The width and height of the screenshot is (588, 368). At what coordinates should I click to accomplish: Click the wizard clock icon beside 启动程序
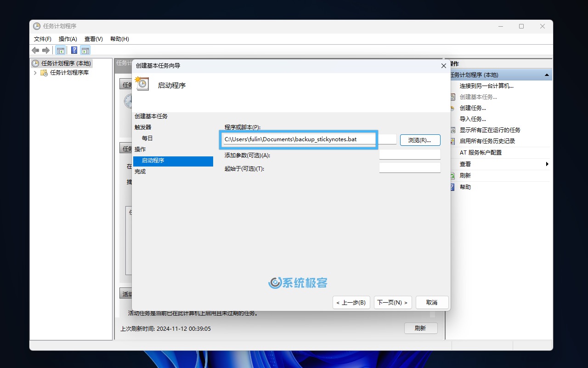pos(142,83)
